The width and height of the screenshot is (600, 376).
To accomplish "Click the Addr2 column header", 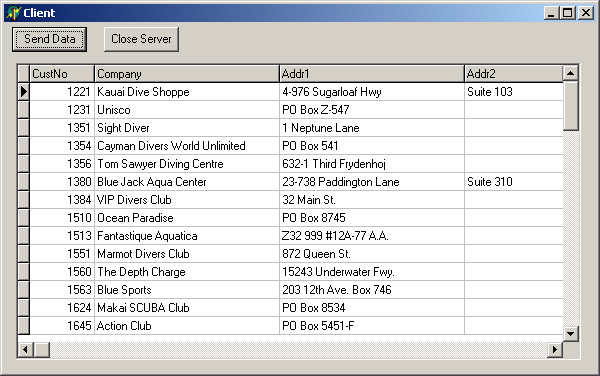I will click(x=514, y=73).
